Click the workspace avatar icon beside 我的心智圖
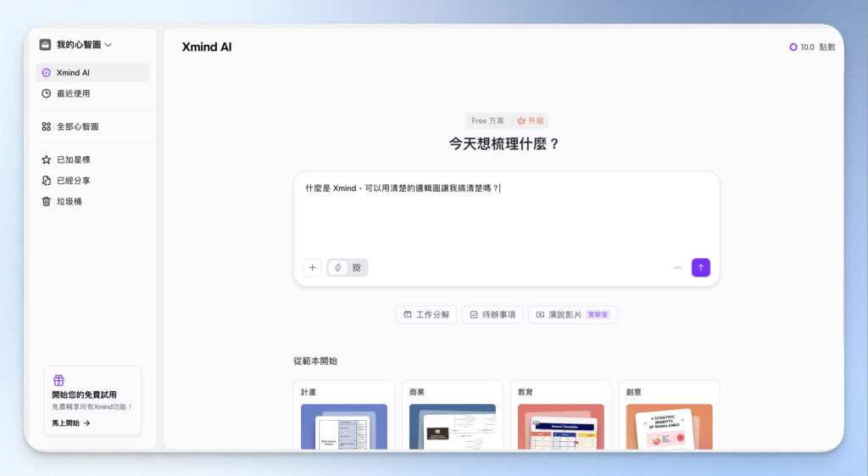 coord(46,45)
